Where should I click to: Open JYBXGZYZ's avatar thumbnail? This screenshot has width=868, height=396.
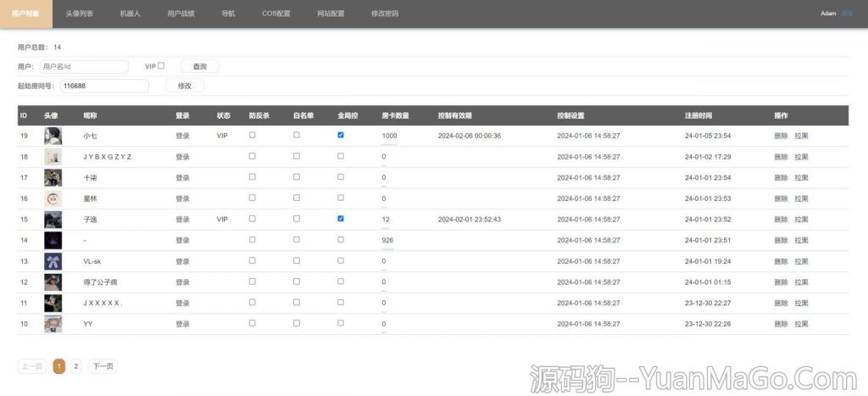pos(53,157)
